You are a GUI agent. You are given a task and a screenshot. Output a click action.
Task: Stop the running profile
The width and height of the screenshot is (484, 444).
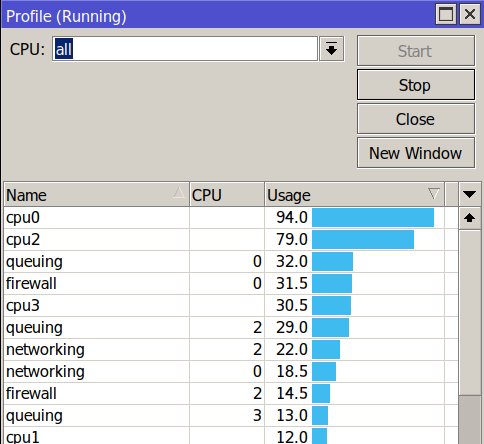(x=416, y=85)
